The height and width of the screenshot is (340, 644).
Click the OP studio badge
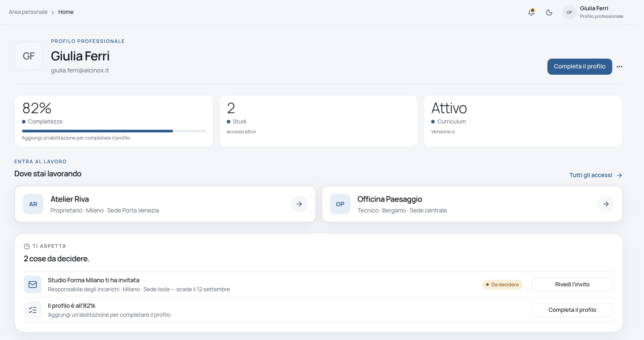pos(340,204)
